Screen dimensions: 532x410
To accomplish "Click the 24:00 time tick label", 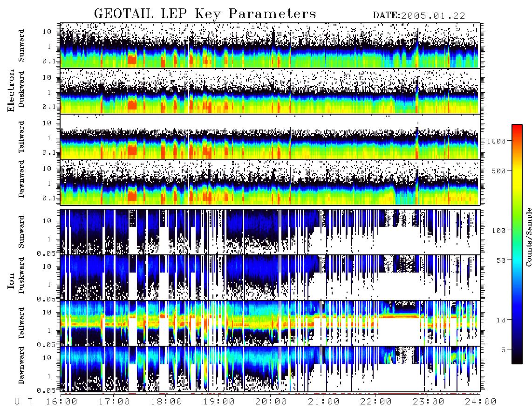I will [481, 402].
